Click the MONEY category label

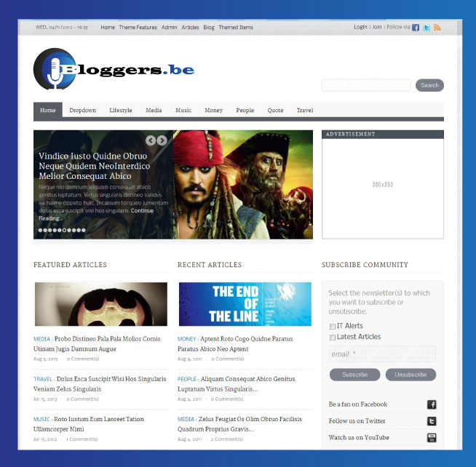pos(187,339)
